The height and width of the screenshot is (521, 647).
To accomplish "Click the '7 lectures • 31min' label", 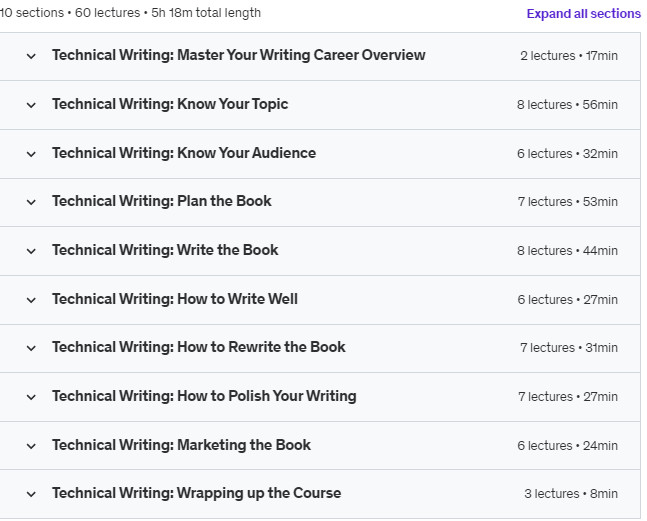I will 569,348.
